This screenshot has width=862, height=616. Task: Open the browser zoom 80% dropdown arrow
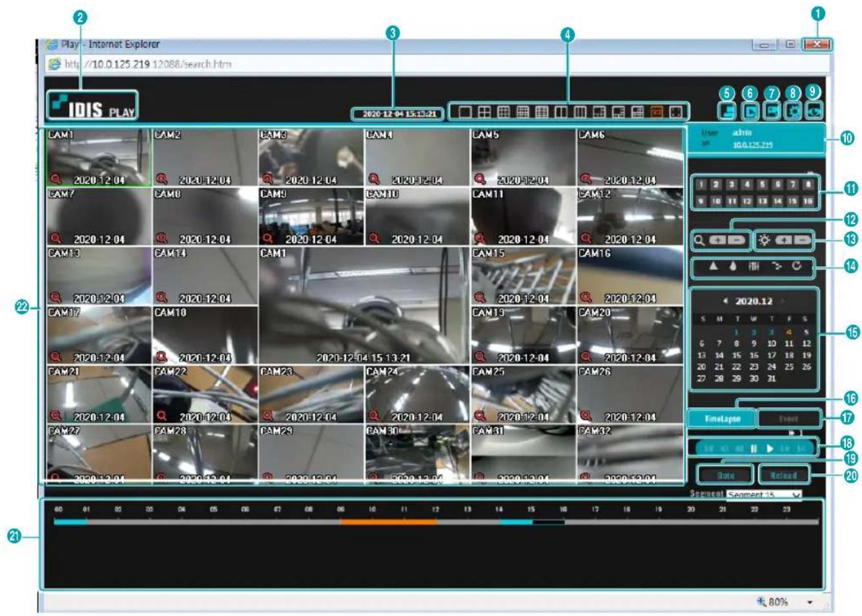pos(810,602)
